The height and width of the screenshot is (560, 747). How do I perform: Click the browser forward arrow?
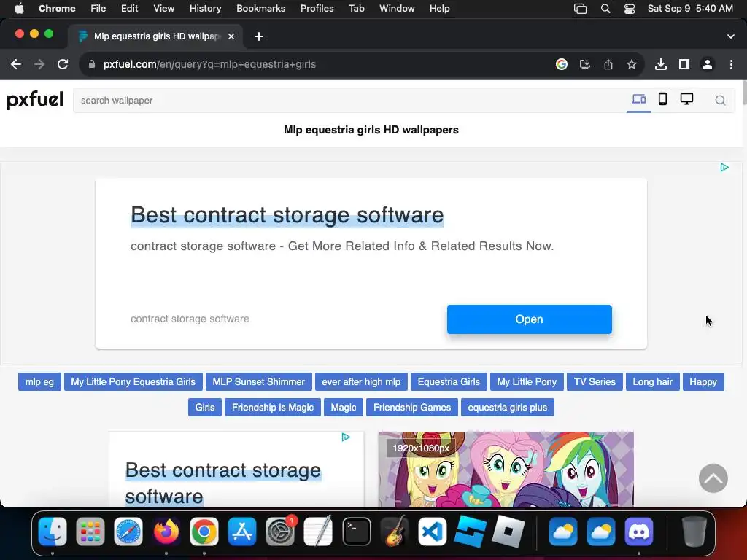point(39,64)
